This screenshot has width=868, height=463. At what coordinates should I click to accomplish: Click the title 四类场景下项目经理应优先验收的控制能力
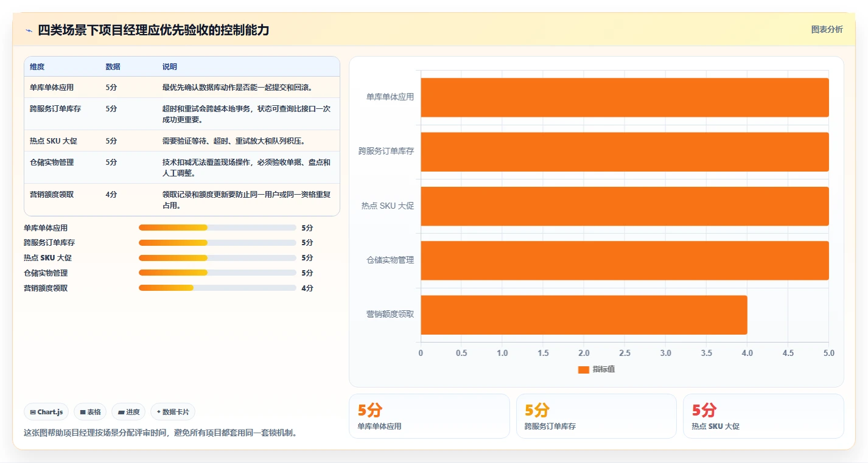pyautogui.click(x=153, y=30)
